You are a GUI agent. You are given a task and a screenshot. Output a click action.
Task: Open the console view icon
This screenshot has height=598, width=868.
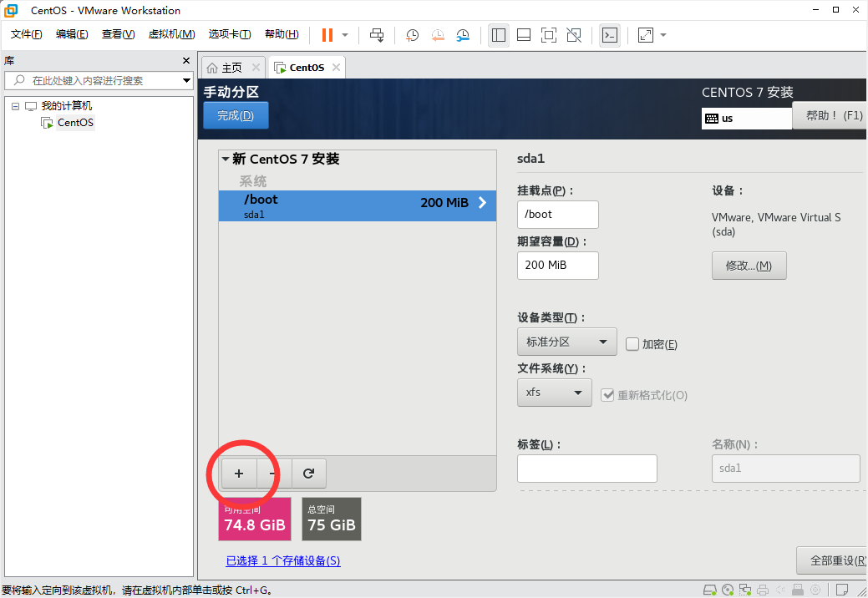610,35
